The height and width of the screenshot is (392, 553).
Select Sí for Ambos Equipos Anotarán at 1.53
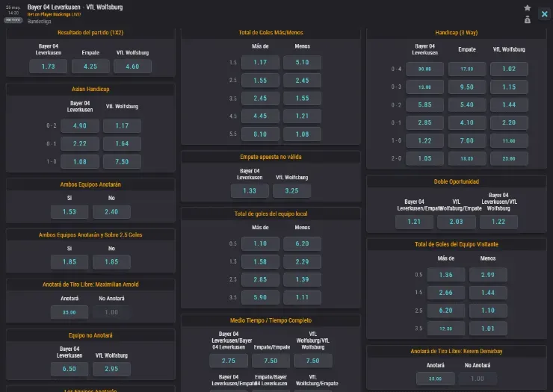(69, 211)
